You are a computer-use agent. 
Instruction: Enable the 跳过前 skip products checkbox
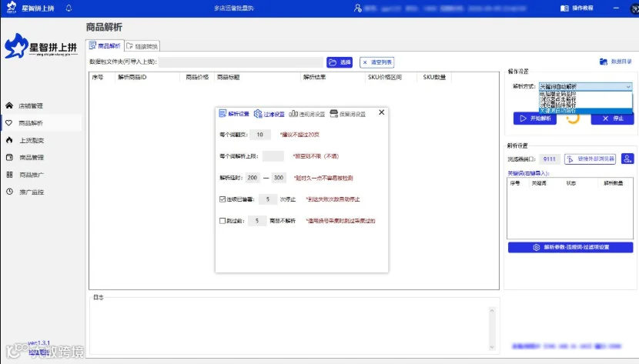coord(222,221)
